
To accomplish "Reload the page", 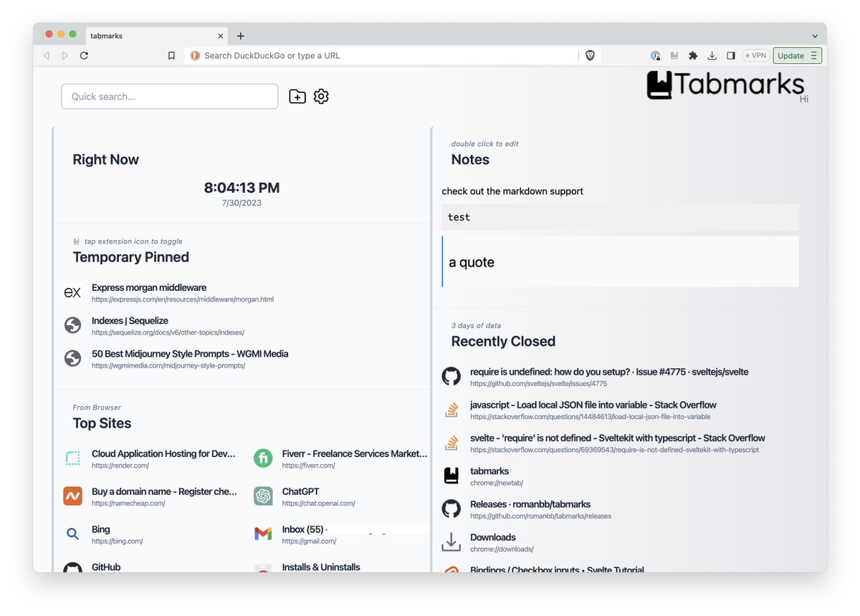I will [84, 56].
